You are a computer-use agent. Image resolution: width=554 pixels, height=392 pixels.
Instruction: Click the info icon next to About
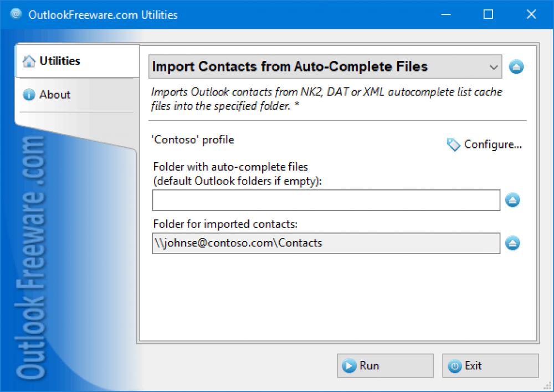[28, 95]
